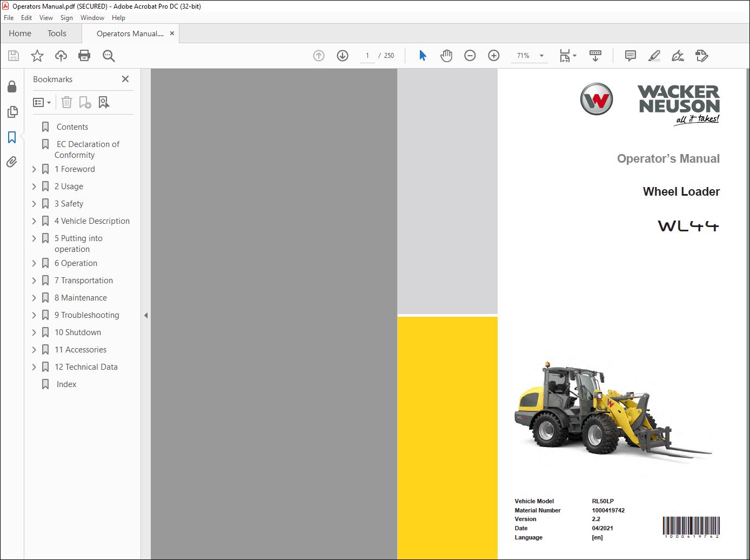
Task: Add the document to starred files
Action: click(x=37, y=56)
